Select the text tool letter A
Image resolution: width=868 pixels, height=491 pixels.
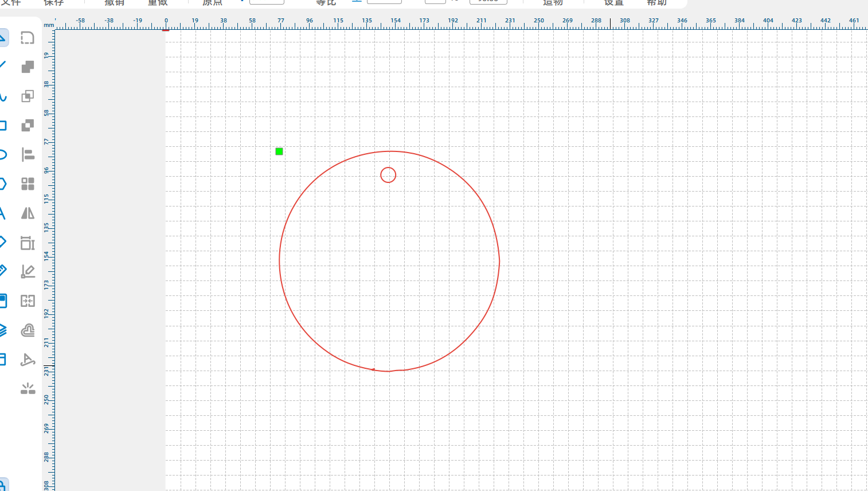(x=3, y=213)
